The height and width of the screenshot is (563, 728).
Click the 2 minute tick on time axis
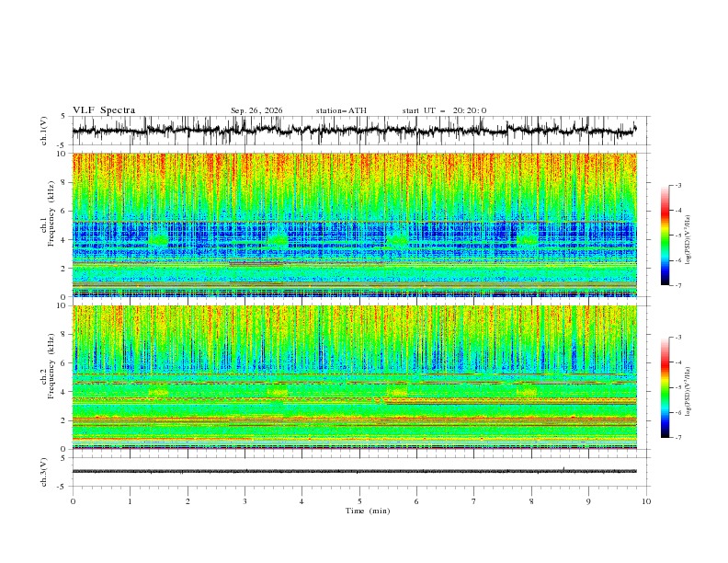click(x=188, y=501)
